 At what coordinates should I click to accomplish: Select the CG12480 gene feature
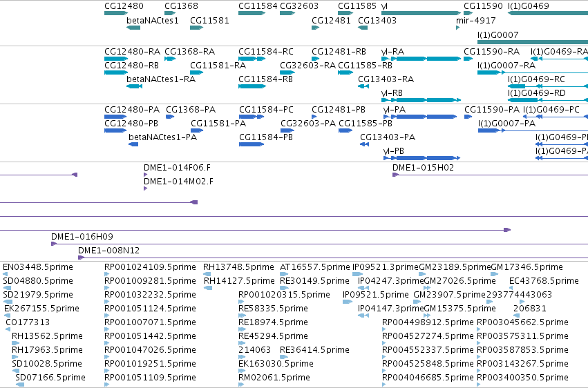[x=116, y=13]
